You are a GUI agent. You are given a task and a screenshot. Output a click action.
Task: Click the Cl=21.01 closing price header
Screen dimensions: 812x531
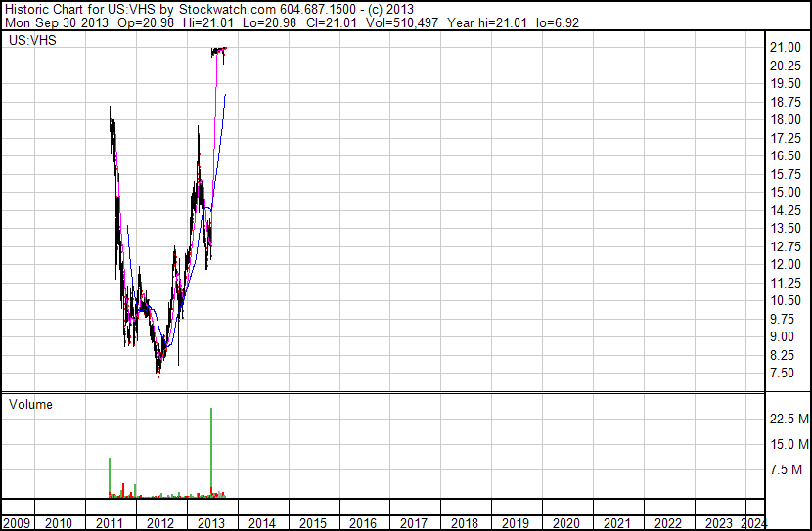[332, 22]
